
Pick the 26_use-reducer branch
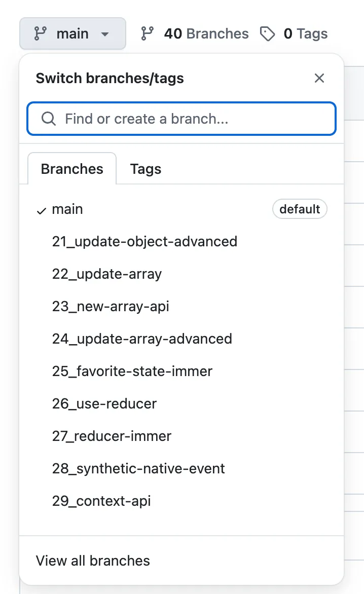(x=181, y=404)
